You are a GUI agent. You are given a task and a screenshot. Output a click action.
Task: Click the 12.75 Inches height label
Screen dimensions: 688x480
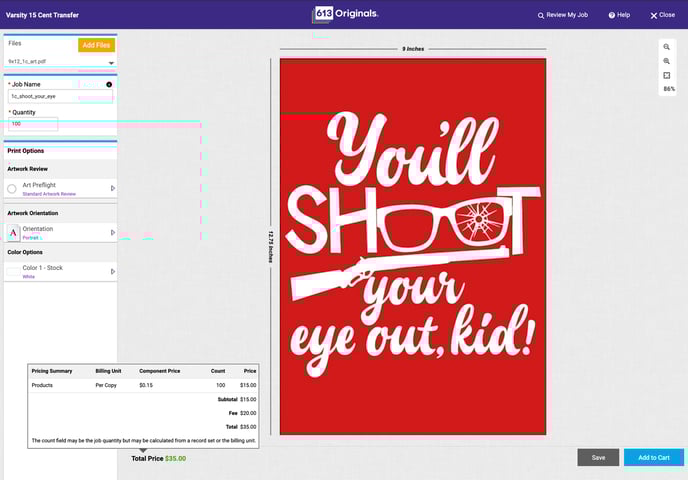coord(271,247)
